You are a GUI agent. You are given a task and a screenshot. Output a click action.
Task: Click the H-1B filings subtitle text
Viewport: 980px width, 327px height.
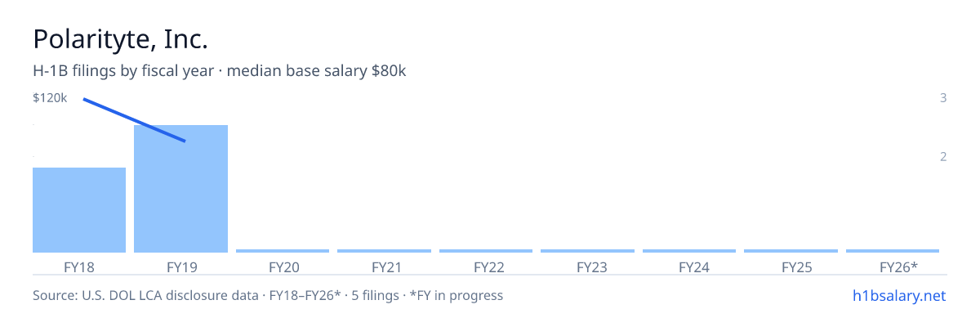click(x=220, y=71)
